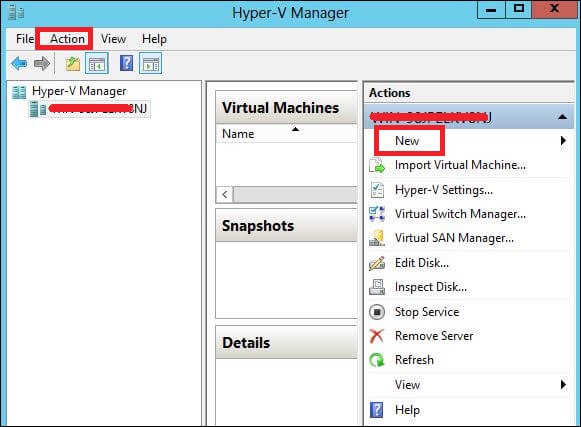Expand the View submenu in the Actions pane
The width and height of the screenshot is (581, 427).
coord(563,385)
